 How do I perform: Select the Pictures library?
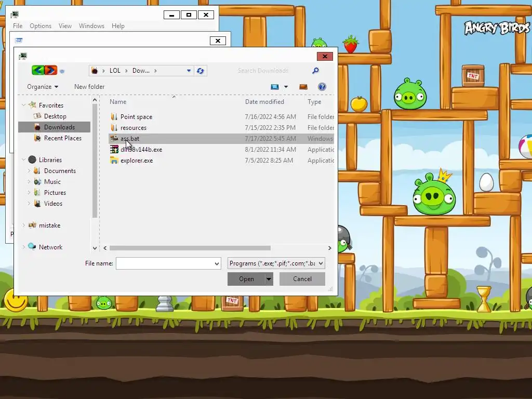(55, 192)
